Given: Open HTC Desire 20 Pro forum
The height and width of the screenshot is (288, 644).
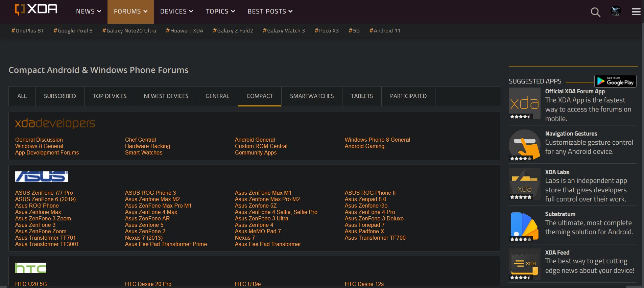Looking at the screenshot, I should [x=148, y=284].
